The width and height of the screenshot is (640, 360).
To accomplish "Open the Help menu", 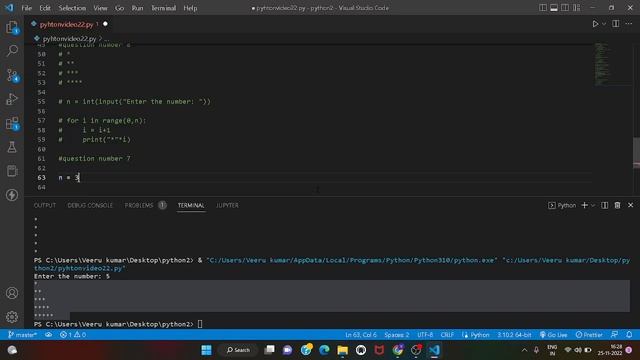I will click(190, 8).
